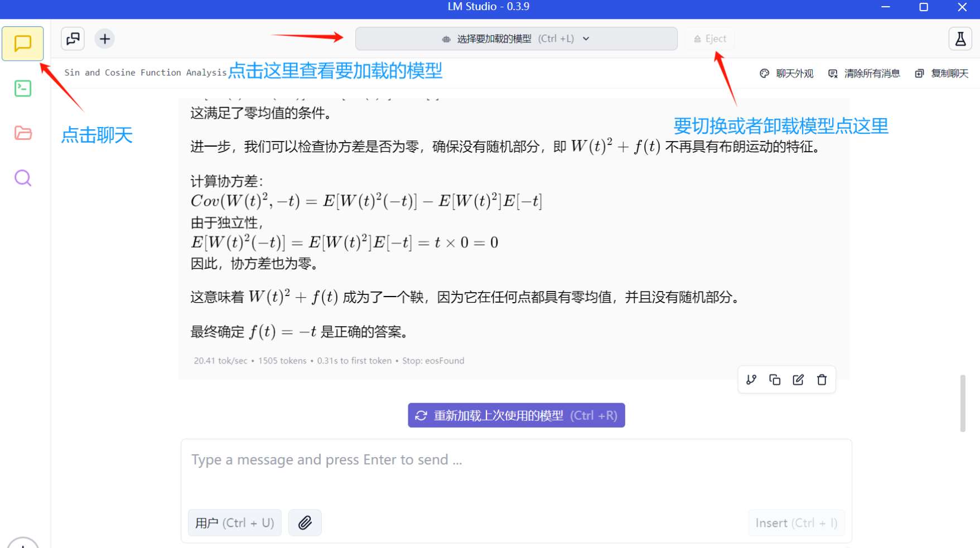Open the Discover search sidebar icon
980x548 pixels.
click(x=23, y=178)
